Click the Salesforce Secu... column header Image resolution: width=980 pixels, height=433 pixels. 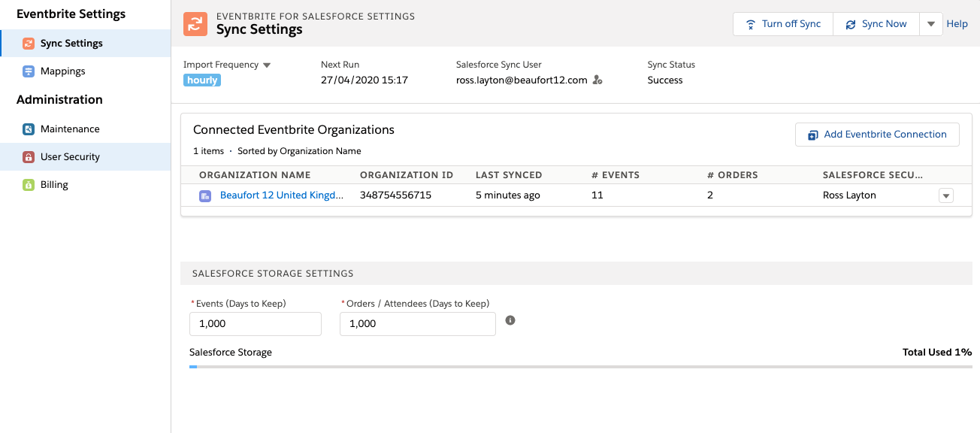coord(873,175)
